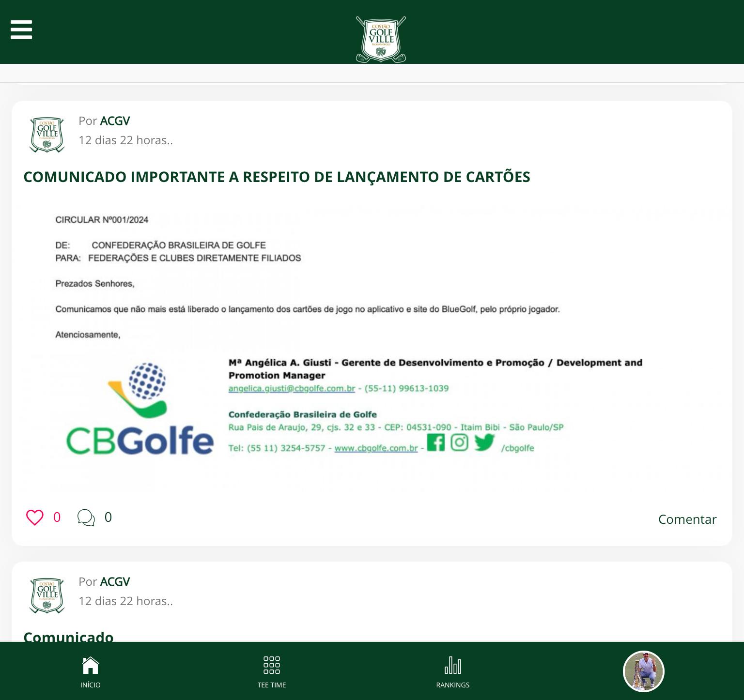Open ACGV avatar on the cartões post
The image size is (744, 700).
point(47,135)
